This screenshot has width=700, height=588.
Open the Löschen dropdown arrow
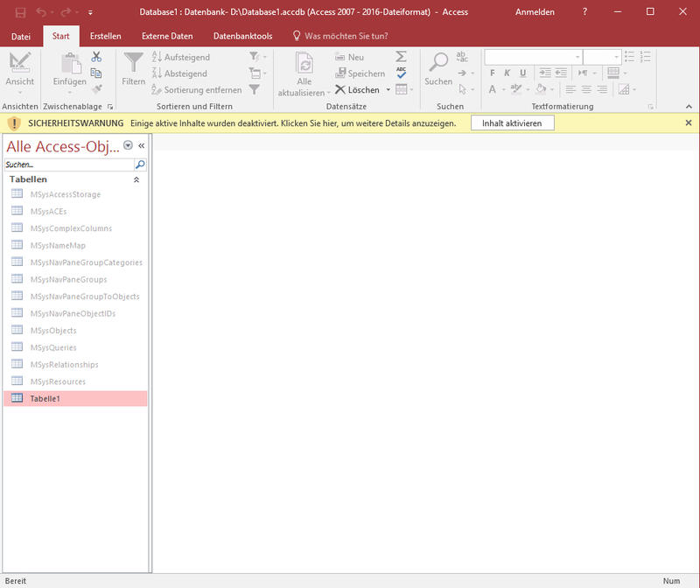pyautogui.click(x=388, y=90)
